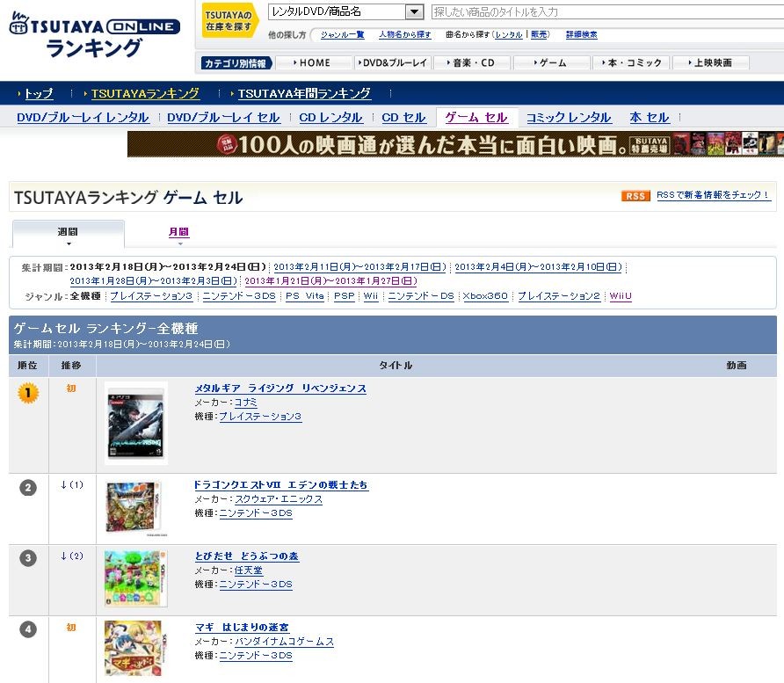Image resolution: width=784 pixels, height=683 pixels.
Task: Select ゲーム in the category navigation
Action: click(x=550, y=62)
